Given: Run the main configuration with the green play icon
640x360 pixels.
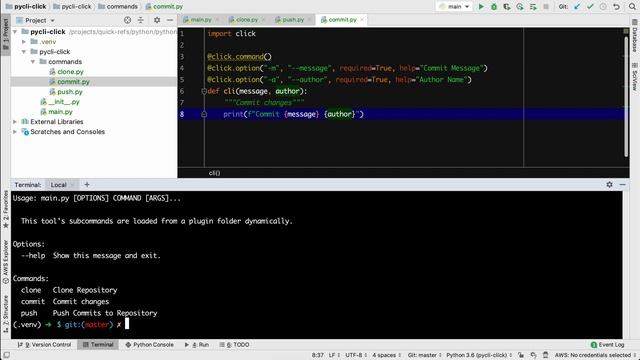Looking at the screenshot, I should point(481,7).
